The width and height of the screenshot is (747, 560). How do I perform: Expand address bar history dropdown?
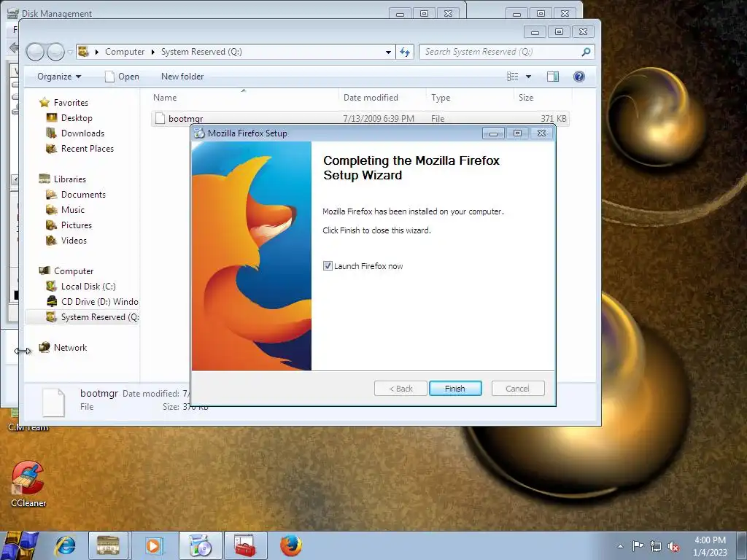pos(388,52)
